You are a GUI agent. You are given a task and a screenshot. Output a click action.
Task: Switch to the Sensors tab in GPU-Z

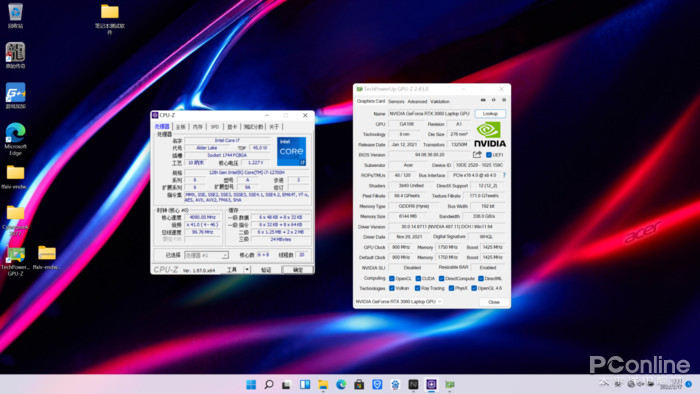[x=396, y=101]
